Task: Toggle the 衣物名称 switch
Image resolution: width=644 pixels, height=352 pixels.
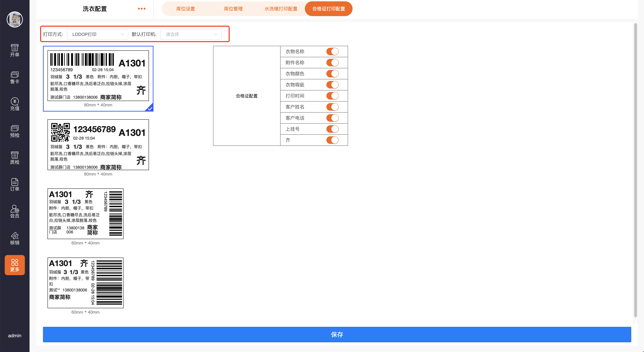Action: click(x=332, y=52)
